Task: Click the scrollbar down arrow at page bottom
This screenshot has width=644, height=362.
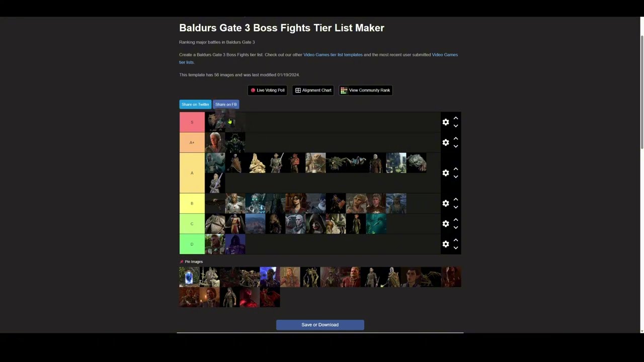Action: (641, 331)
